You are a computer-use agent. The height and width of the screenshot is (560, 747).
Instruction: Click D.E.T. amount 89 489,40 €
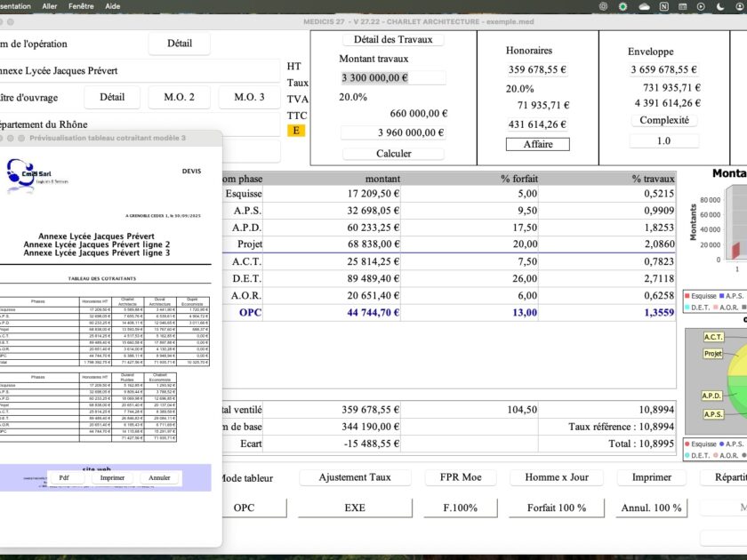373,278
